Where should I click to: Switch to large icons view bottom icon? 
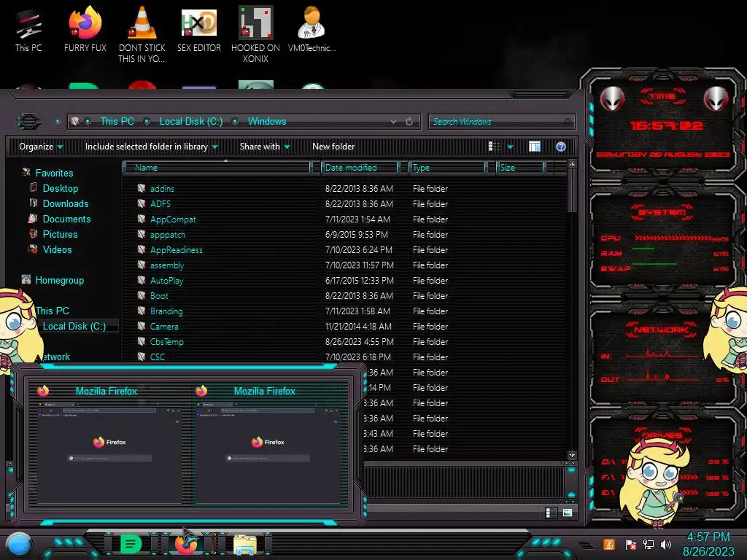568,513
